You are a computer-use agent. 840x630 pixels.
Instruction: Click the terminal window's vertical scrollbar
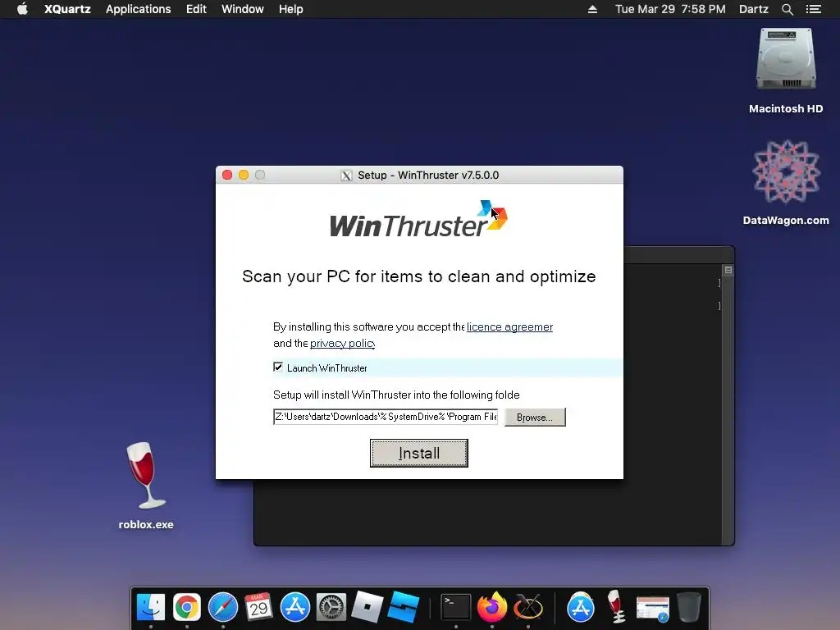[728, 407]
